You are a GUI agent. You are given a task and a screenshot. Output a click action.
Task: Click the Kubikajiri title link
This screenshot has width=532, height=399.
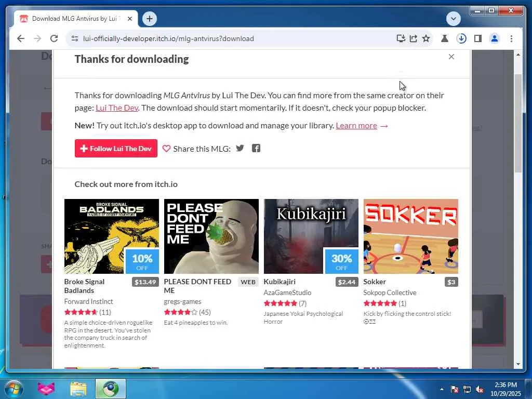pos(280,282)
